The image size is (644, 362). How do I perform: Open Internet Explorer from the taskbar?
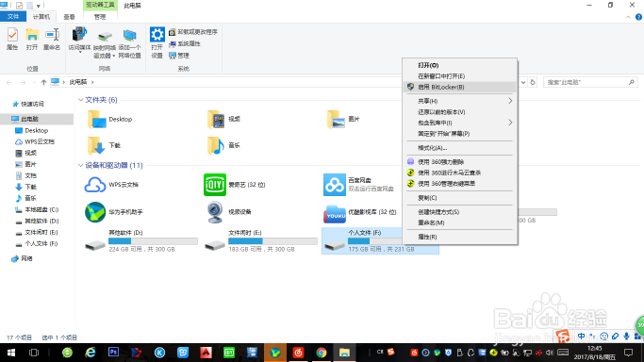tap(91, 353)
